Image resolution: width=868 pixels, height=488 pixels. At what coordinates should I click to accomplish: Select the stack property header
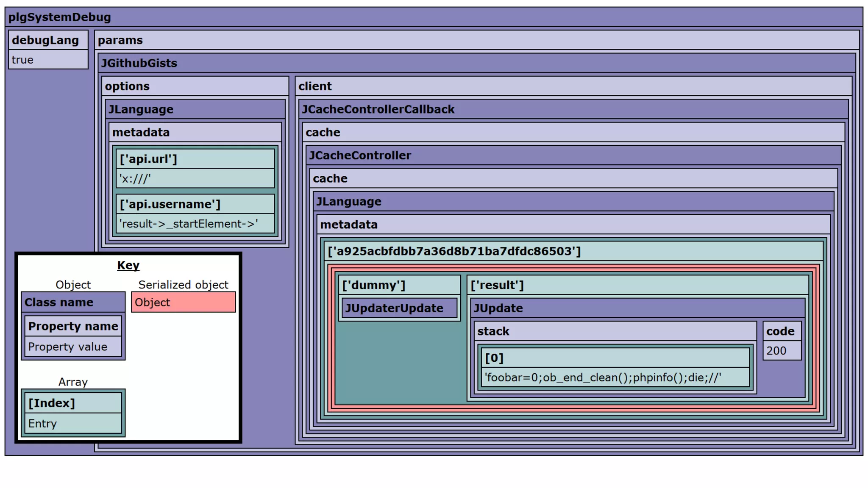[493, 331]
